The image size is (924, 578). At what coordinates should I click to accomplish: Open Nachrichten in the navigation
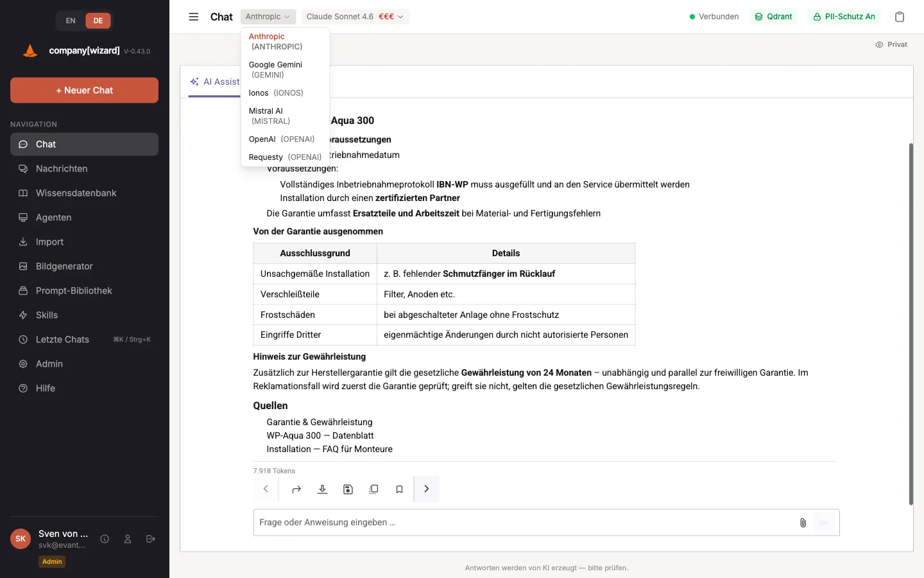[84, 169]
